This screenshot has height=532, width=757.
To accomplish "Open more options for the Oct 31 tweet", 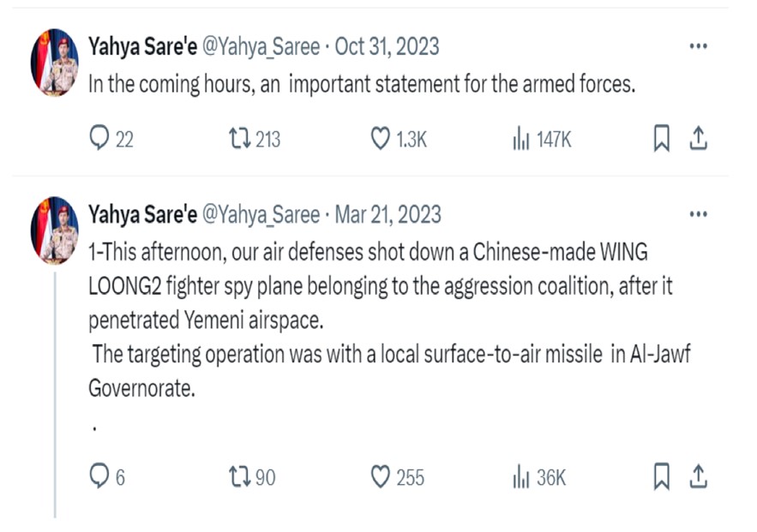I will 698,46.
